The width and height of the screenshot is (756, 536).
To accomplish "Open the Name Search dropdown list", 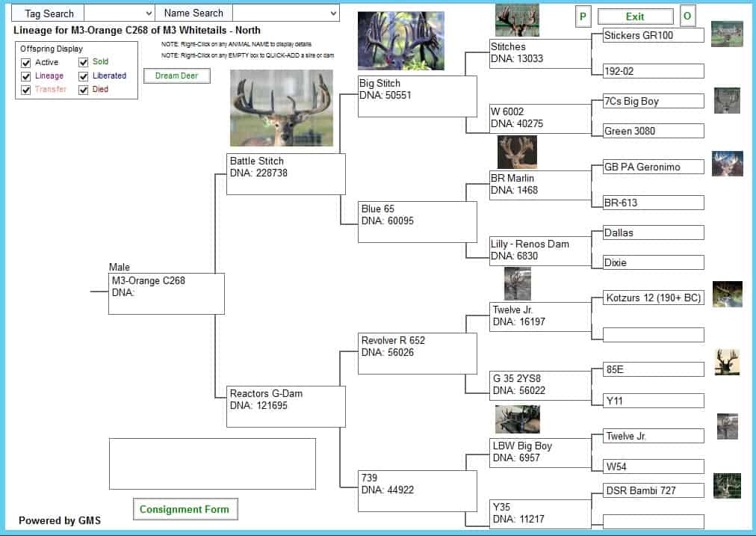I will (x=332, y=13).
